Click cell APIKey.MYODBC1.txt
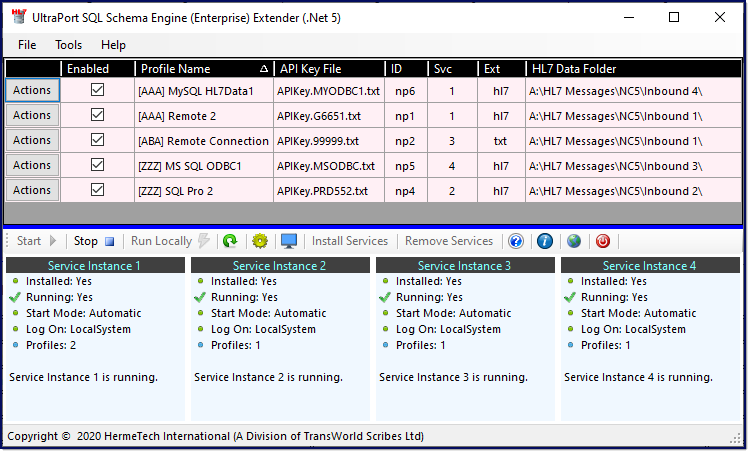Image resolution: width=750 pixels, height=453 pixels. click(x=329, y=91)
